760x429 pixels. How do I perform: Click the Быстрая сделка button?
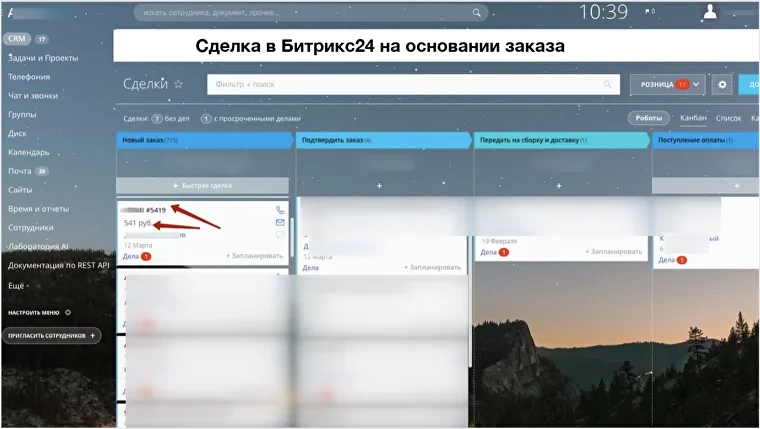(x=202, y=186)
